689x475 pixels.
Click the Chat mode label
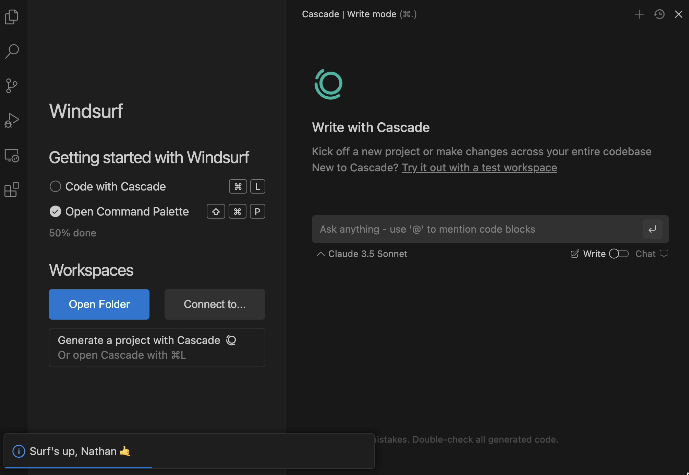pyautogui.click(x=645, y=254)
